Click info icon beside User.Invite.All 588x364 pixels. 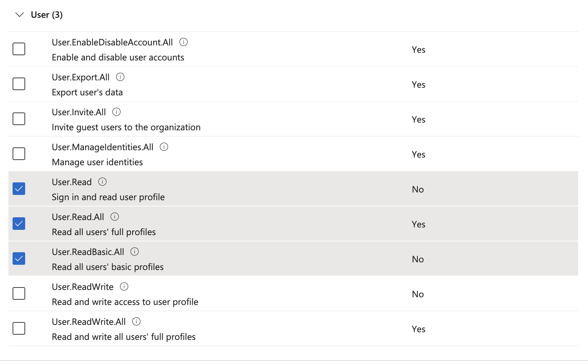click(116, 112)
